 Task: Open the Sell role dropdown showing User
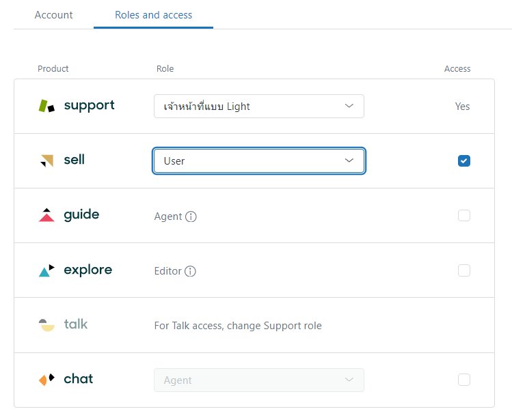(259, 161)
